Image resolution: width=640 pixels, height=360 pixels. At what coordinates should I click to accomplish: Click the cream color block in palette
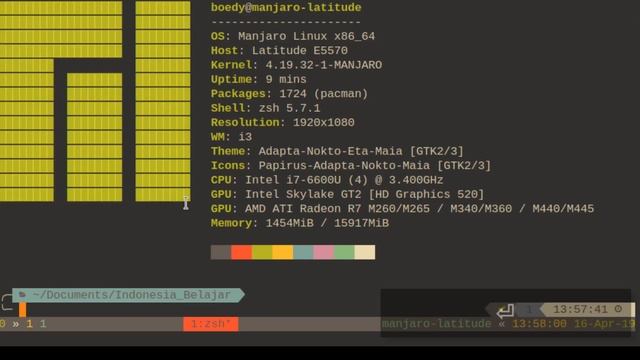coord(364,252)
